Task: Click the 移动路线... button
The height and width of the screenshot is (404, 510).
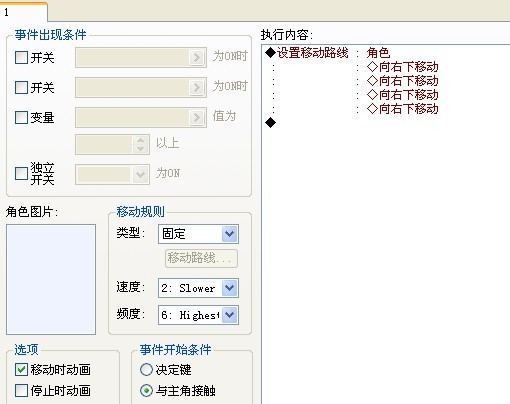Action: 201,258
